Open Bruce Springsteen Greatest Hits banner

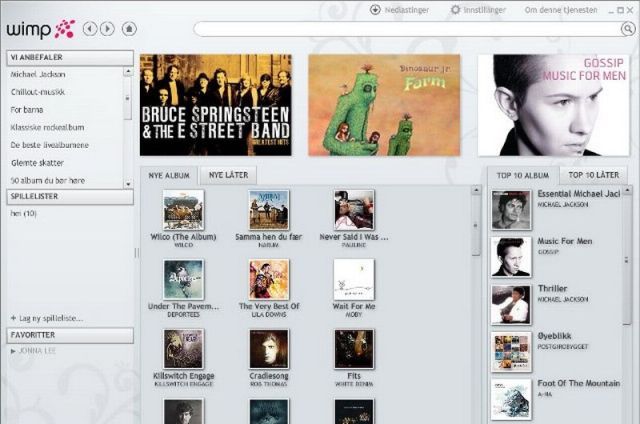point(216,105)
